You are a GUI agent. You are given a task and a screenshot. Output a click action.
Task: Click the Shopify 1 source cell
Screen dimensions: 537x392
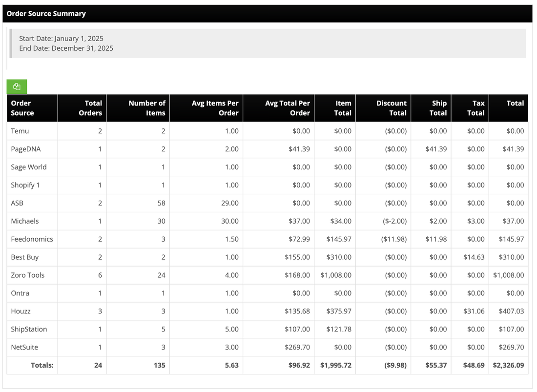[x=32, y=185]
